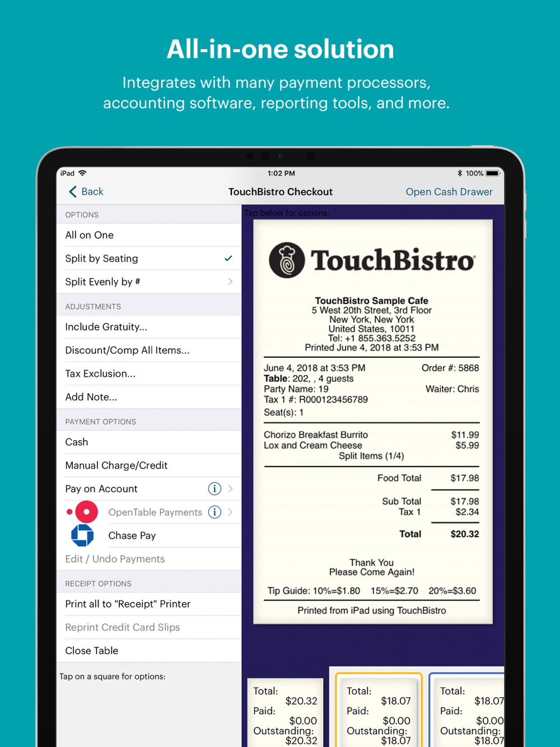Tap Seat(s): 1 line
Screen dimensions: 560x747
tap(283, 413)
